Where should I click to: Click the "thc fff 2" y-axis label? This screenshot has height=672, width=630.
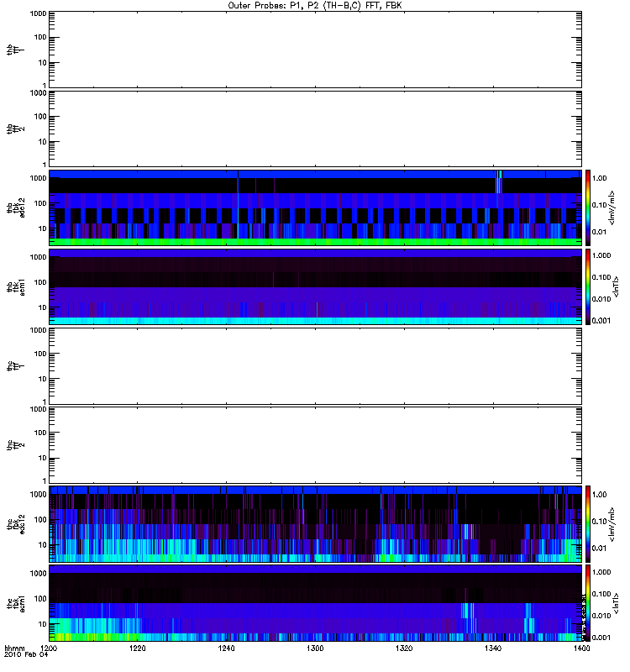(x=15, y=445)
